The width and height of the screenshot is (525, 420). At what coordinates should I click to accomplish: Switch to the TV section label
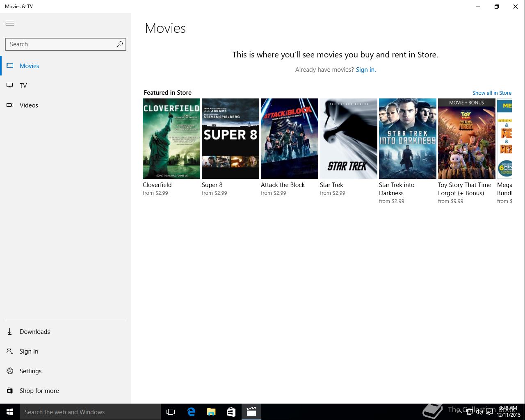pos(23,85)
